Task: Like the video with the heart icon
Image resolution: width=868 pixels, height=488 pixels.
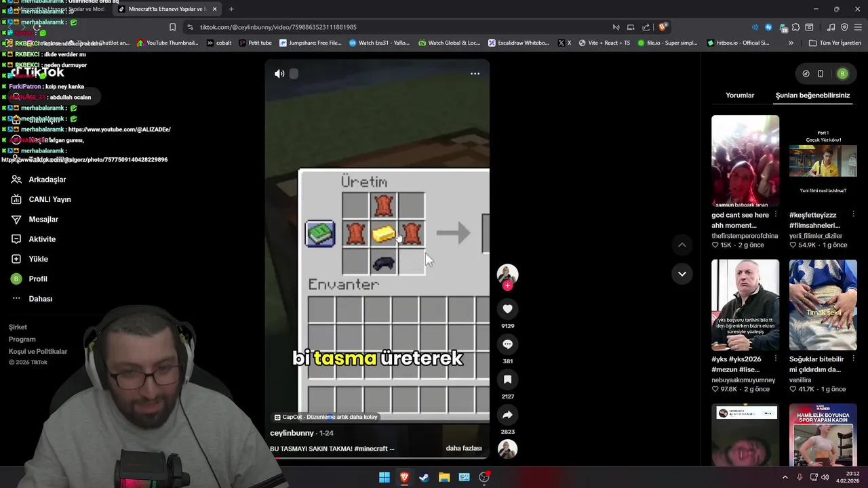Action: click(x=507, y=309)
